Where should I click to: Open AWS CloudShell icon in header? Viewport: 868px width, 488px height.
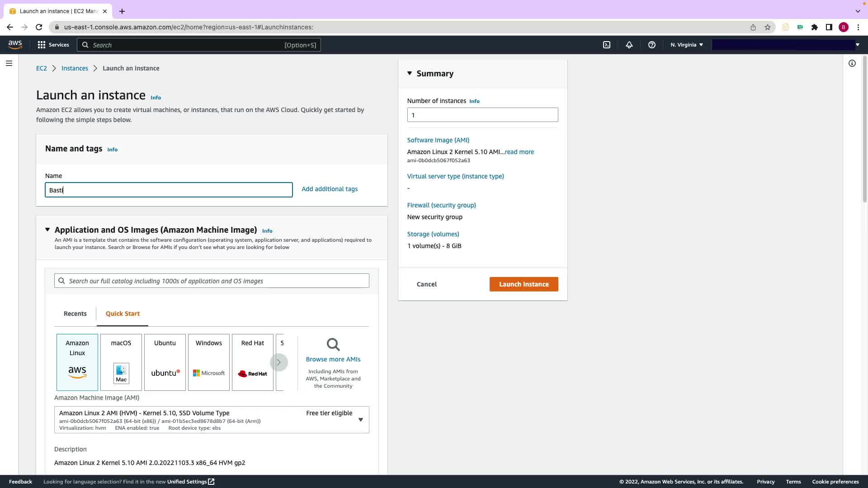607,45
